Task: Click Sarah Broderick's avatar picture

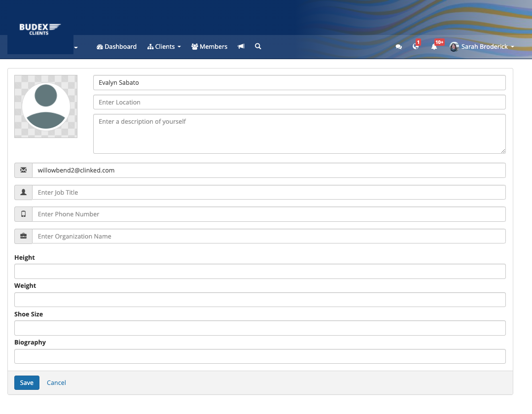Action: pos(454,47)
